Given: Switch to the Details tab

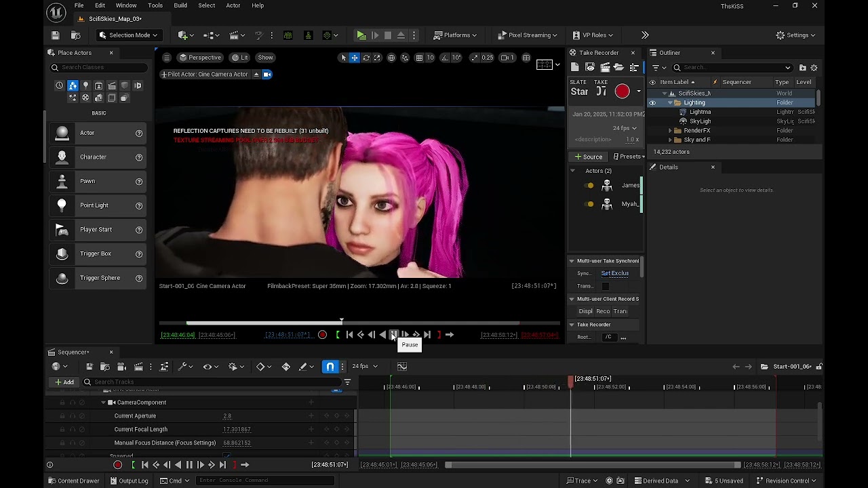Looking at the screenshot, I should click(x=668, y=167).
